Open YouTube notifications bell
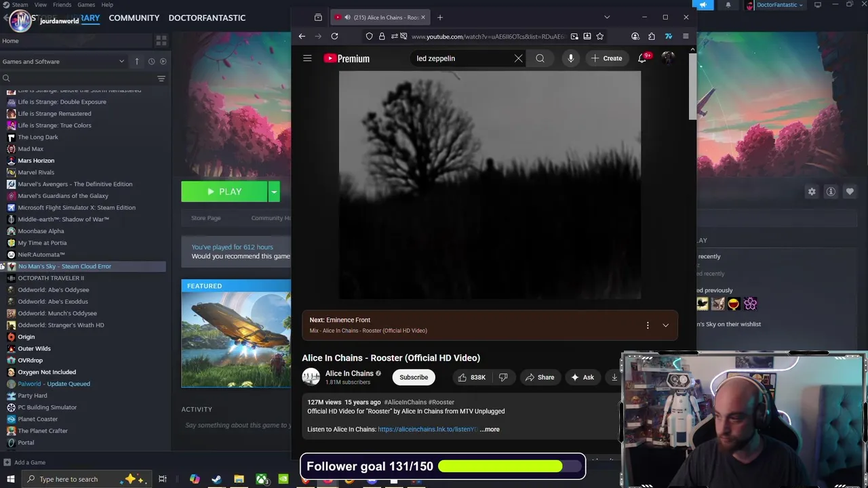The image size is (868, 488). point(643,58)
